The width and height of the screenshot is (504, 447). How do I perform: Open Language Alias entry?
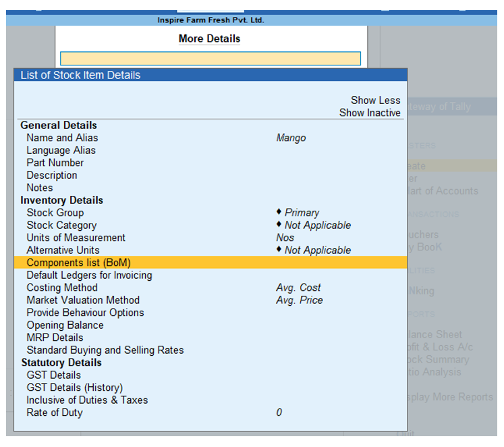(x=211, y=151)
